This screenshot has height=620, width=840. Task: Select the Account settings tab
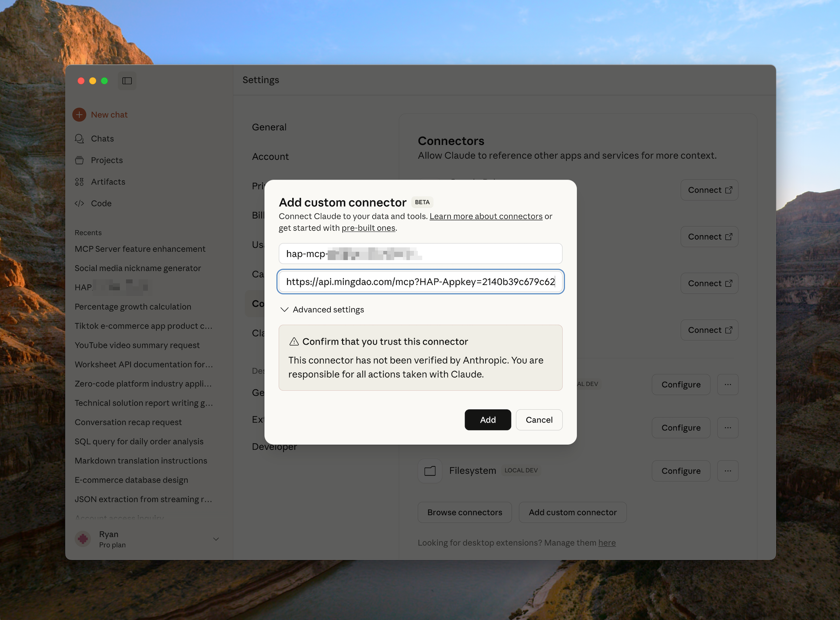coord(270,157)
